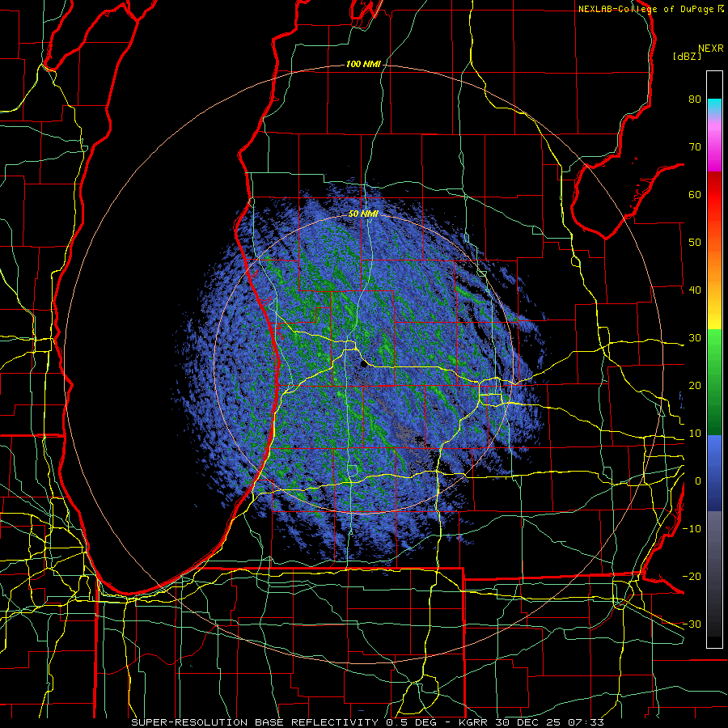Click the cyan segment of color bar
This screenshot has width=728, height=728.
click(x=714, y=104)
